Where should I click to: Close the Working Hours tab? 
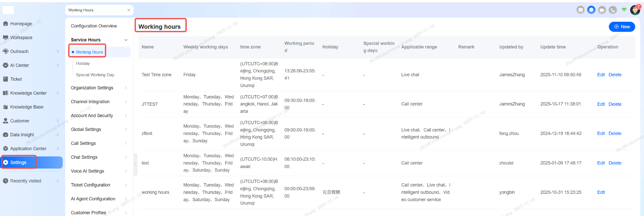(x=128, y=10)
